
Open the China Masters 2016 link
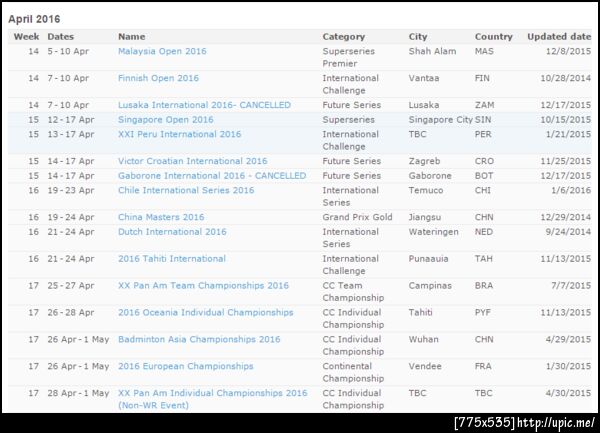(x=161, y=217)
